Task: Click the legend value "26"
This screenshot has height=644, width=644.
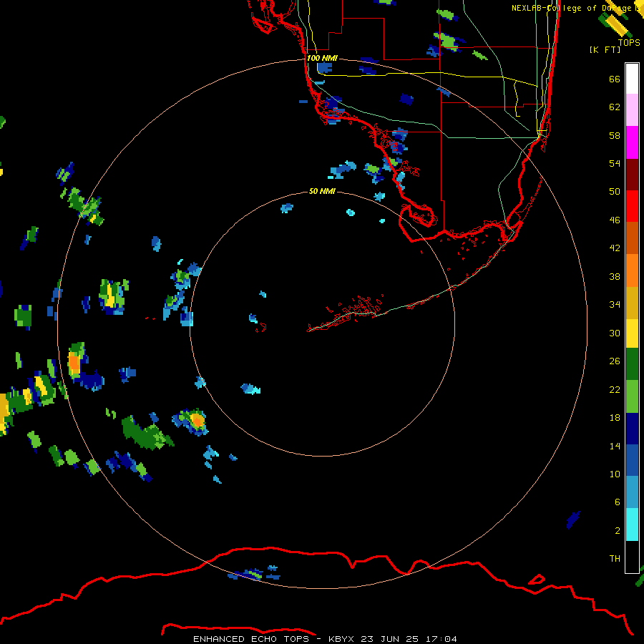Action: [615, 361]
